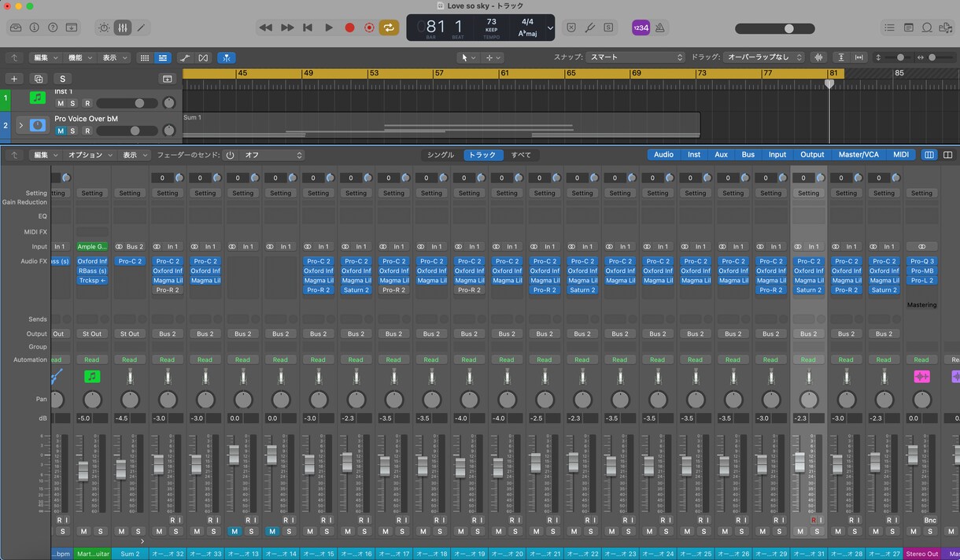The image size is (960, 560).
Task: Click playhead marker at bar 81
Action: coord(829,83)
